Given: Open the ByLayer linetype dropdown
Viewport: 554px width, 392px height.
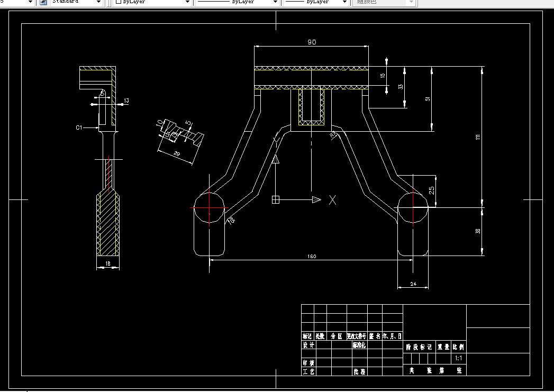Looking at the screenshot, I should tap(275, 2).
